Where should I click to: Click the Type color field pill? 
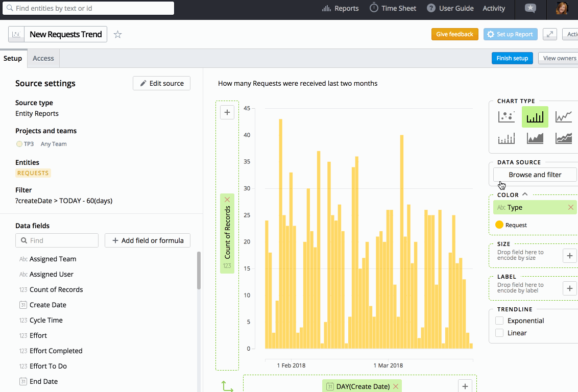click(x=534, y=207)
